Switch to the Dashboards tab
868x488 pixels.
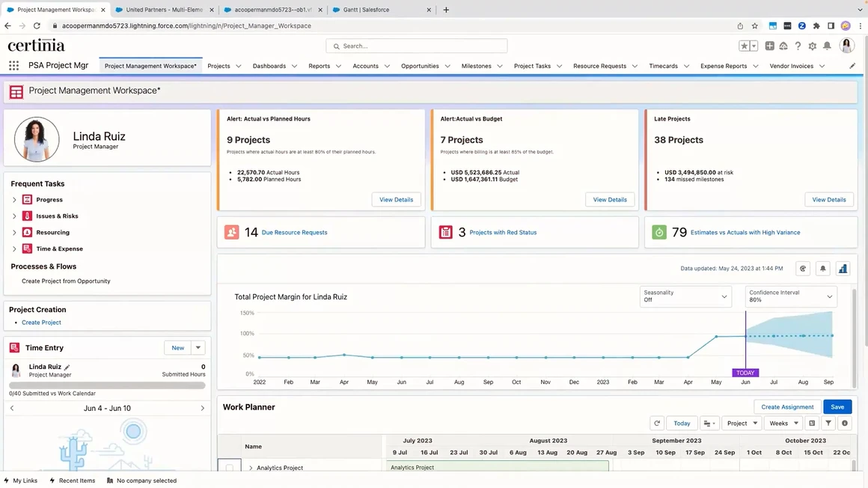269,65
